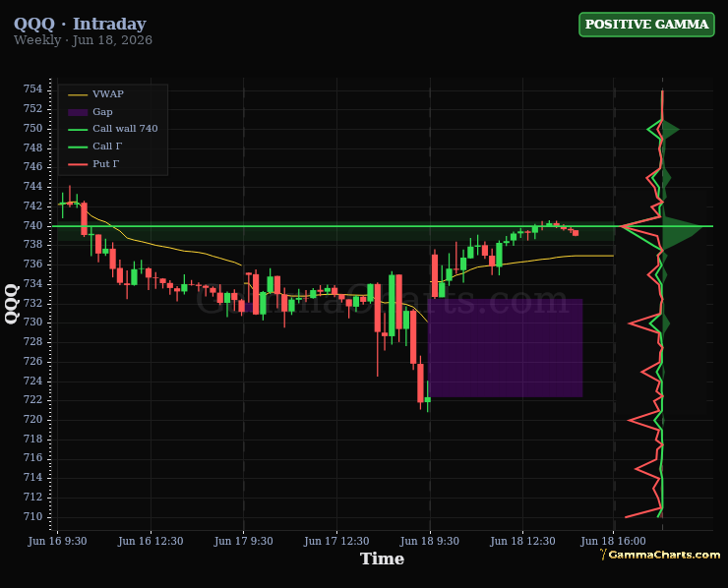Click the Jun 16 9:30 time label
Viewport: 728px width, 588px height.
click(x=57, y=541)
